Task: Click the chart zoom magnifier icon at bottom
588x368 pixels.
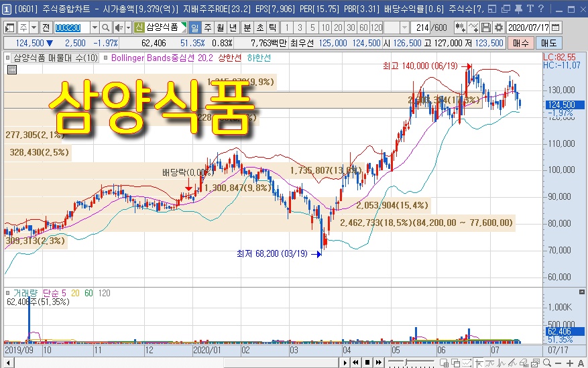Action: 547,363
